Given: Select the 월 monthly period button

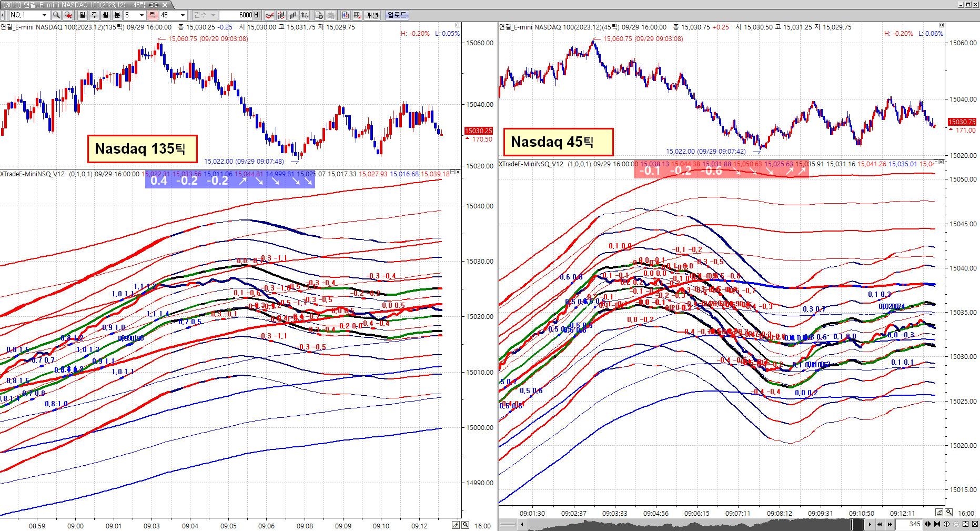Looking at the screenshot, I should click(x=106, y=15).
